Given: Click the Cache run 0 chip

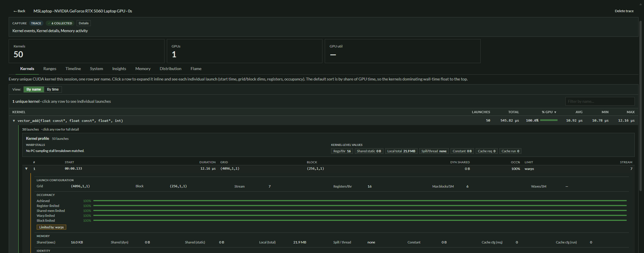Looking at the screenshot, I should click(x=510, y=151).
